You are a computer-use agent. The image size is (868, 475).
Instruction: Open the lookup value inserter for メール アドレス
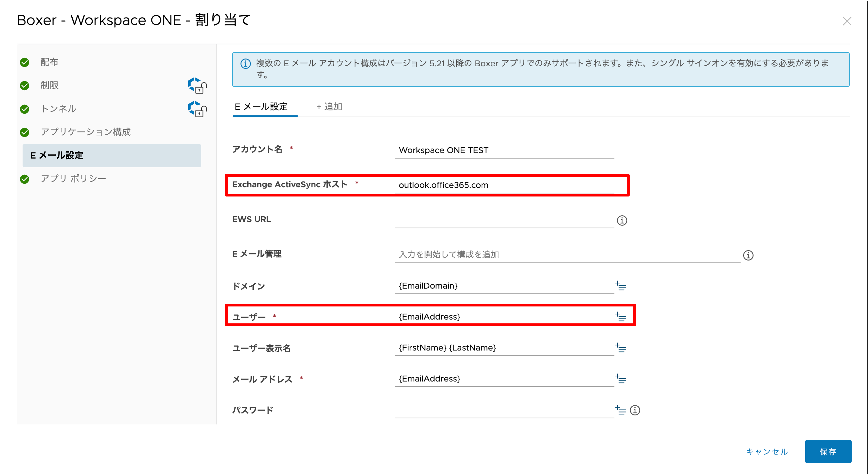click(620, 379)
